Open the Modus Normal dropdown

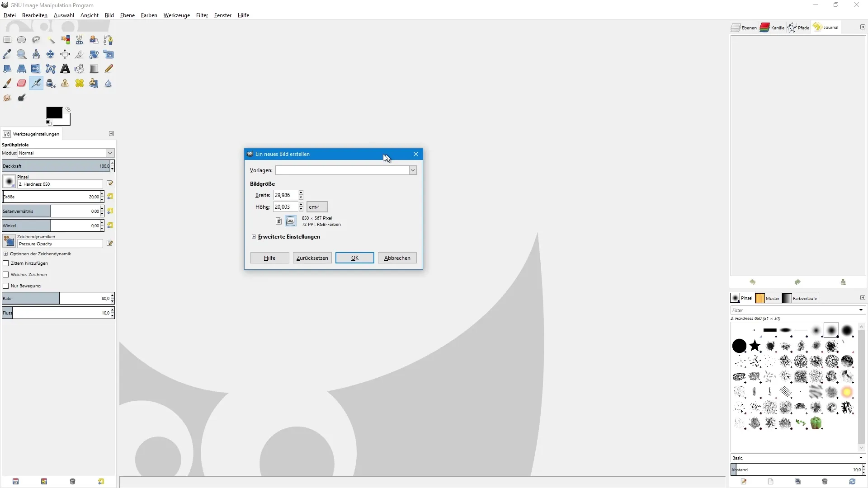coord(66,153)
